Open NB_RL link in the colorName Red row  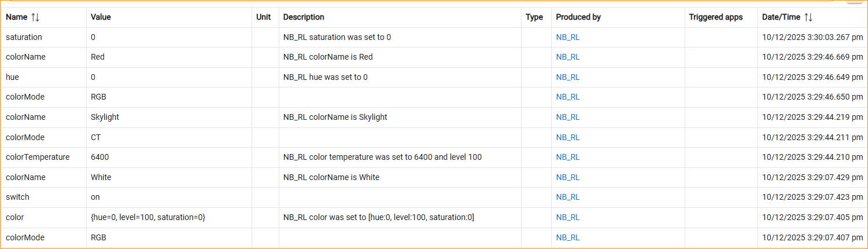pyautogui.click(x=568, y=57)
